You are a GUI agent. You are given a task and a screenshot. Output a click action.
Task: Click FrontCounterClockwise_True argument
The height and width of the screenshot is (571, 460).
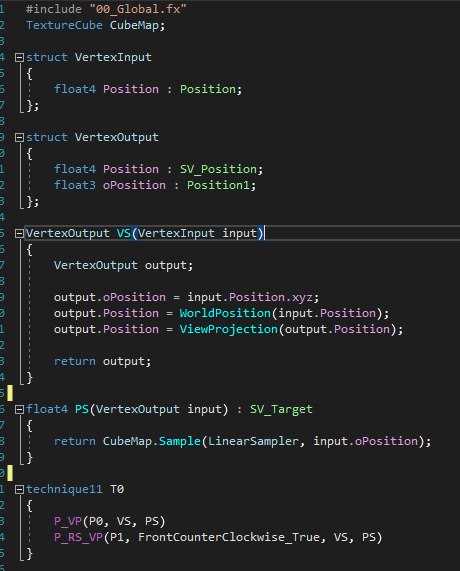click(229, 537)
